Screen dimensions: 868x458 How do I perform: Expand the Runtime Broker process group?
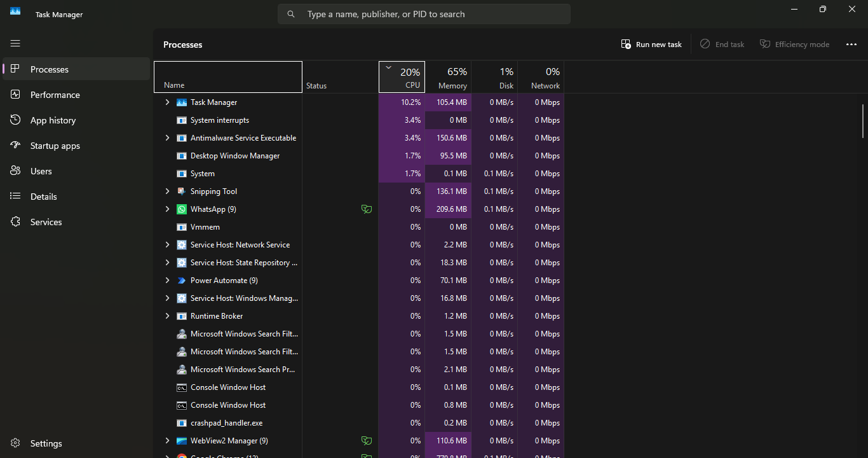click(167, 316)
